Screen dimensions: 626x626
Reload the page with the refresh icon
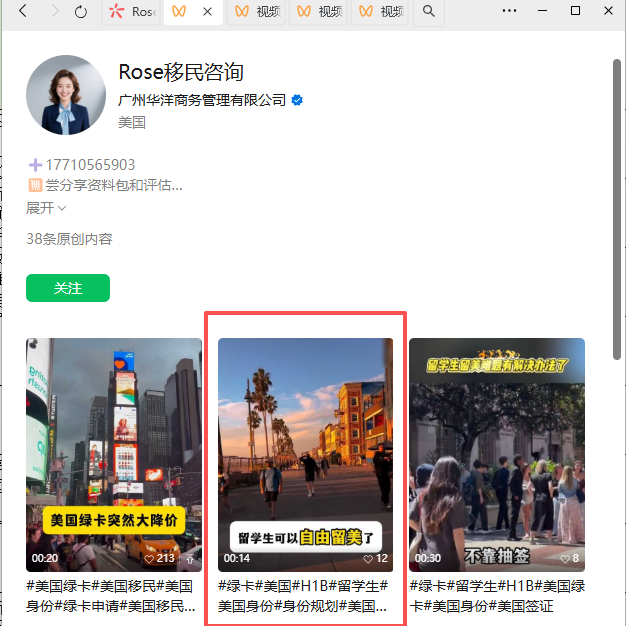point(81,12)
